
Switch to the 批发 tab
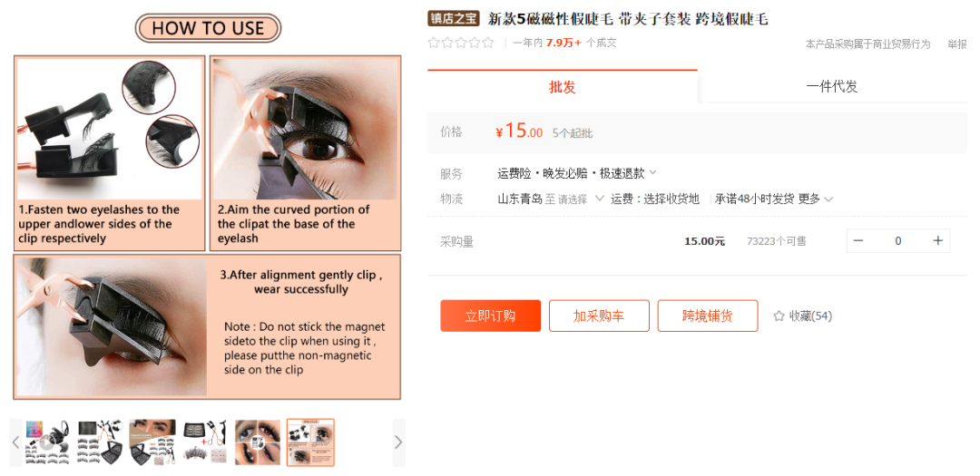(x=563, y=86)
